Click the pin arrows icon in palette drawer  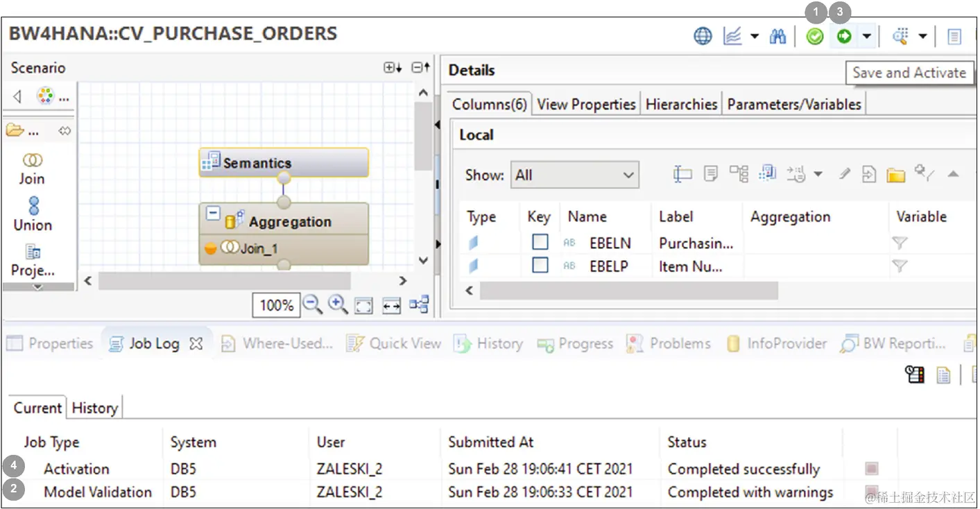(x=65, y=130)
